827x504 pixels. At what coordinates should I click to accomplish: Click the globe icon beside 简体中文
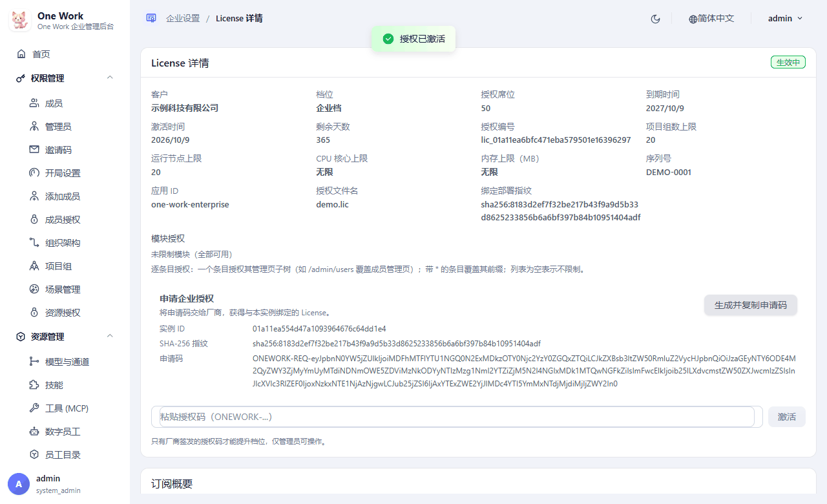click(x=693, y=19)
